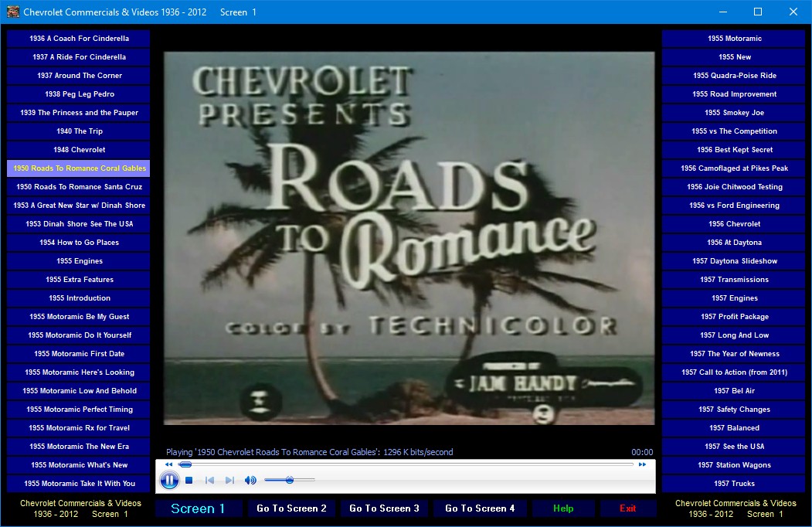Play 1955 Motoramic in right list
Image resolution: width=812 pixels, height=527 pixels.
734,39
